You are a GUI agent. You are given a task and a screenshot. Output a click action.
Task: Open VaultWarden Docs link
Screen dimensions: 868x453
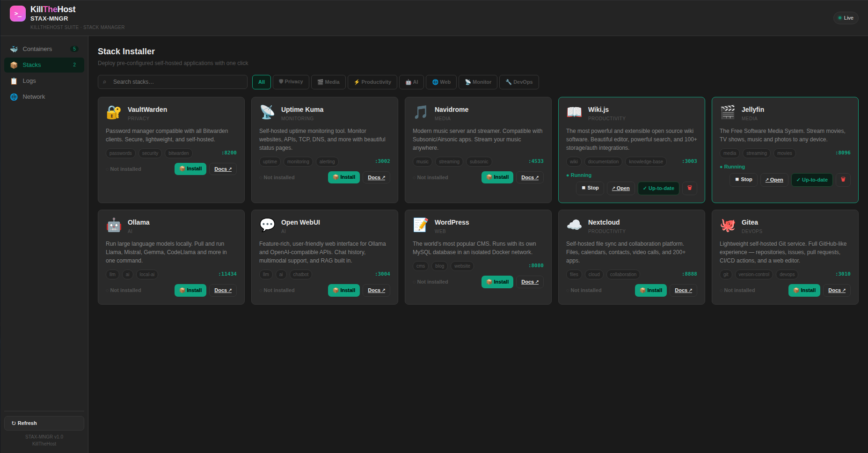(223, 169)
